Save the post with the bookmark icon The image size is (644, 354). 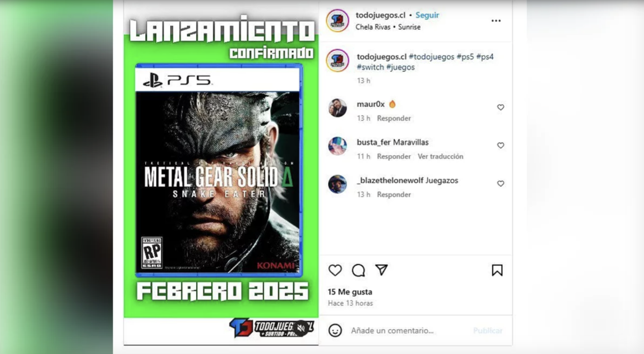click(x=497, y=270)
